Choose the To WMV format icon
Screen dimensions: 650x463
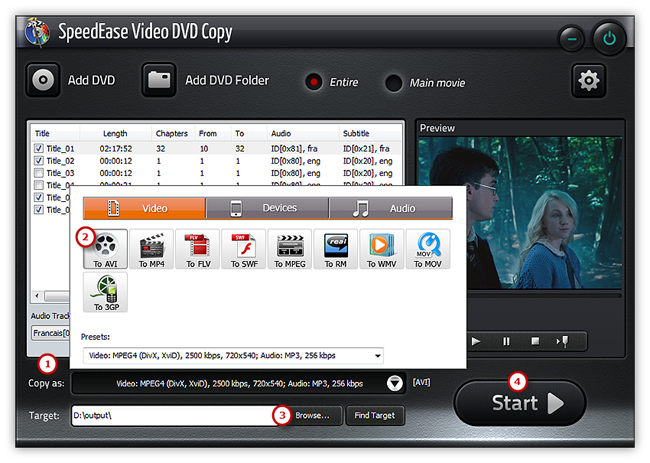pos(382,249)
